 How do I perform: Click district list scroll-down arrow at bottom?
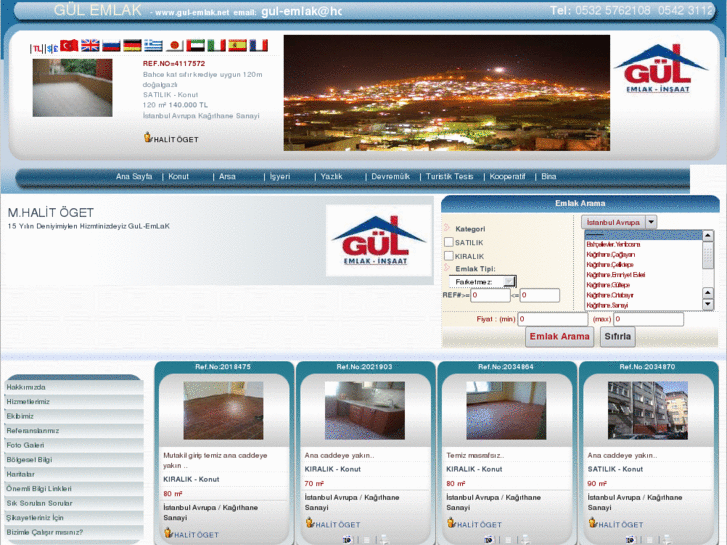click(x=708, y=305)
